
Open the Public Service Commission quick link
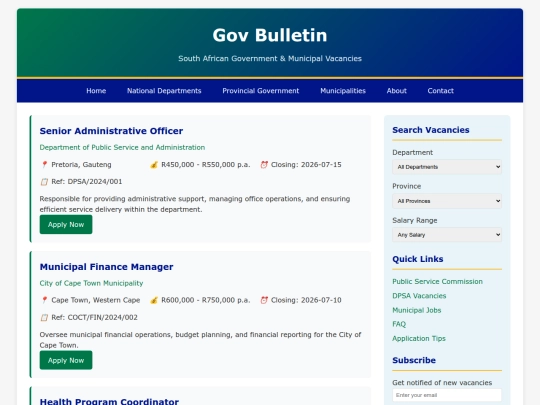click(437, 281)
